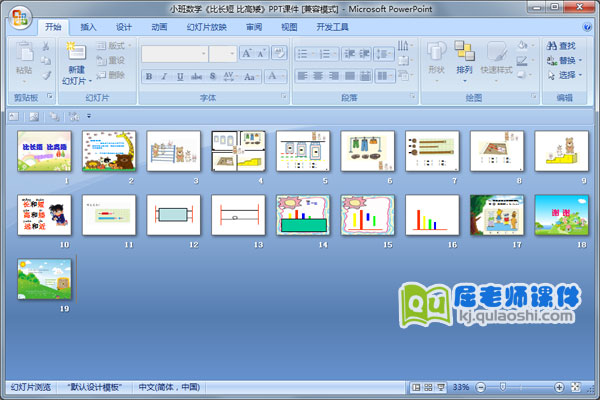Select slide 10 thumbnail with detective
Viewport: 600px width, 400px height.
[44, 215]
